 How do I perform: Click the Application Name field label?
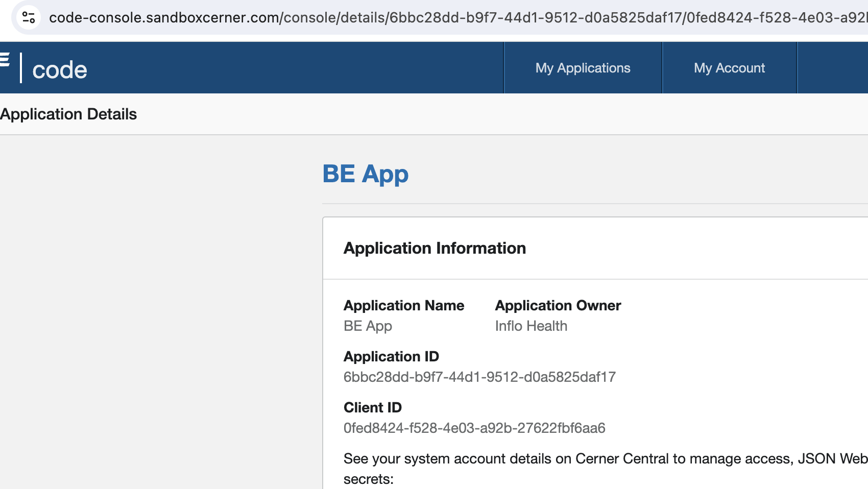point(403,305)
